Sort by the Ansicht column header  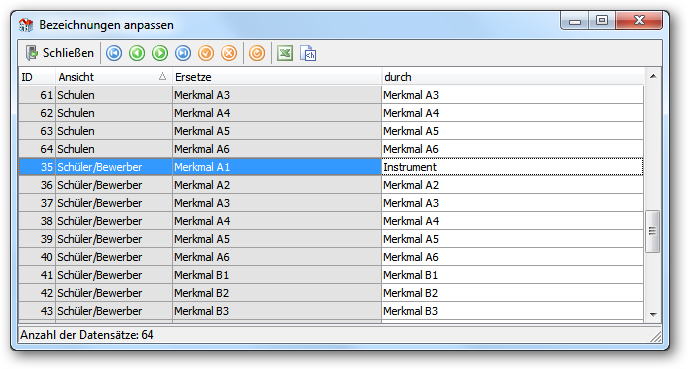(114, 77)
